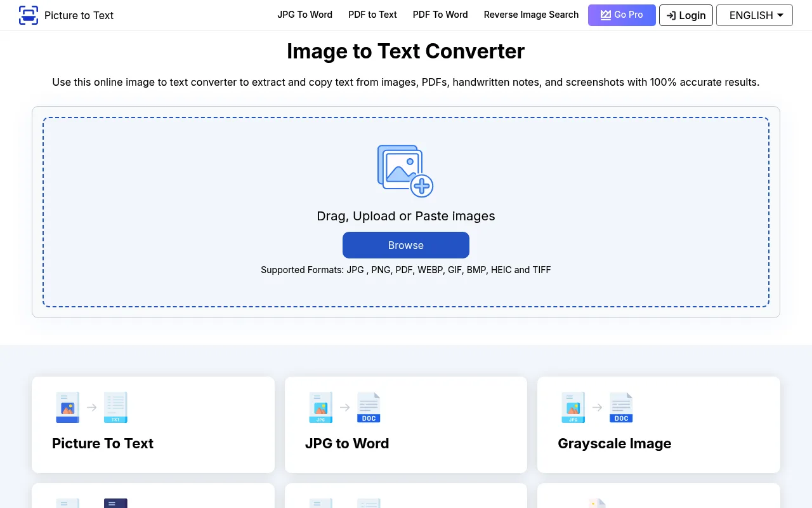Click the TXT file icon on Picture To Text card
The image size is (812, 508).
pos(115,408)
